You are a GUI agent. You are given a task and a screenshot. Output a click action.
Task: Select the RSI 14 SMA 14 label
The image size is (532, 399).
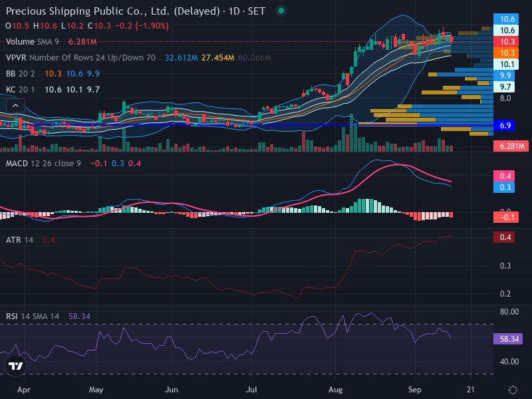32,317
